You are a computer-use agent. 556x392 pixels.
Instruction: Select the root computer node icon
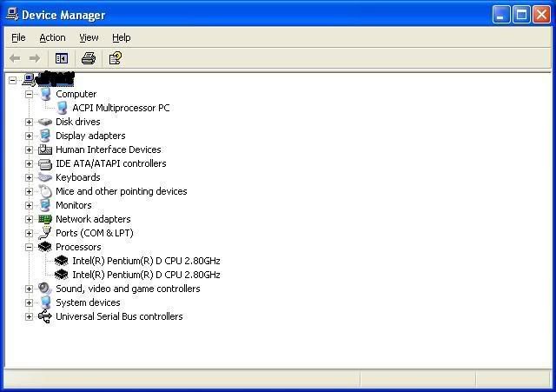tap(29, 80)
